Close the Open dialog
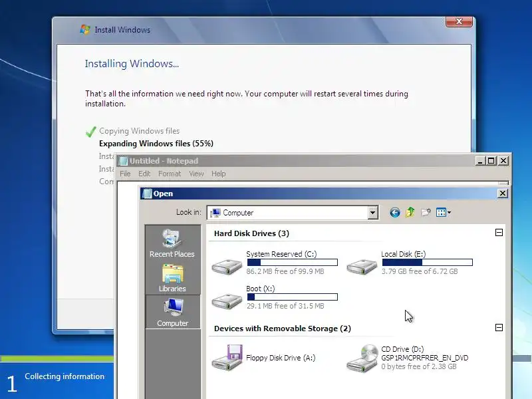532x399 pixels. (x=503, y=194)
